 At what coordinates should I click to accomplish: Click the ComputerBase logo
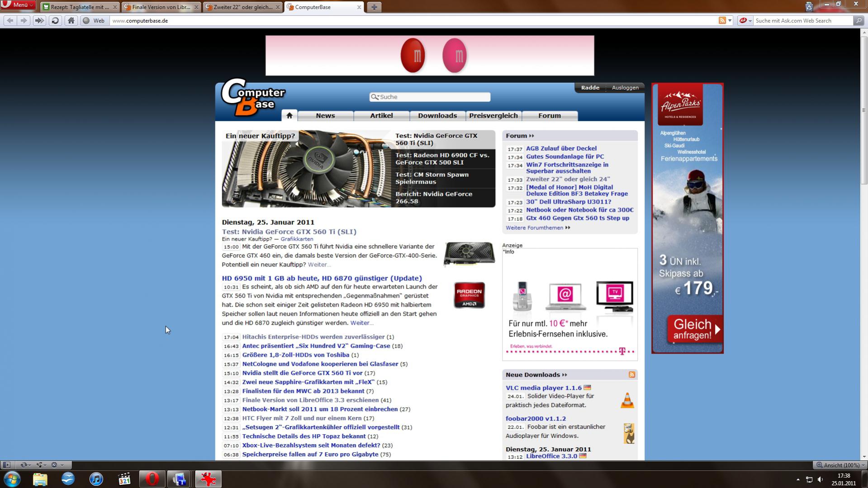[x=253, y=97]
